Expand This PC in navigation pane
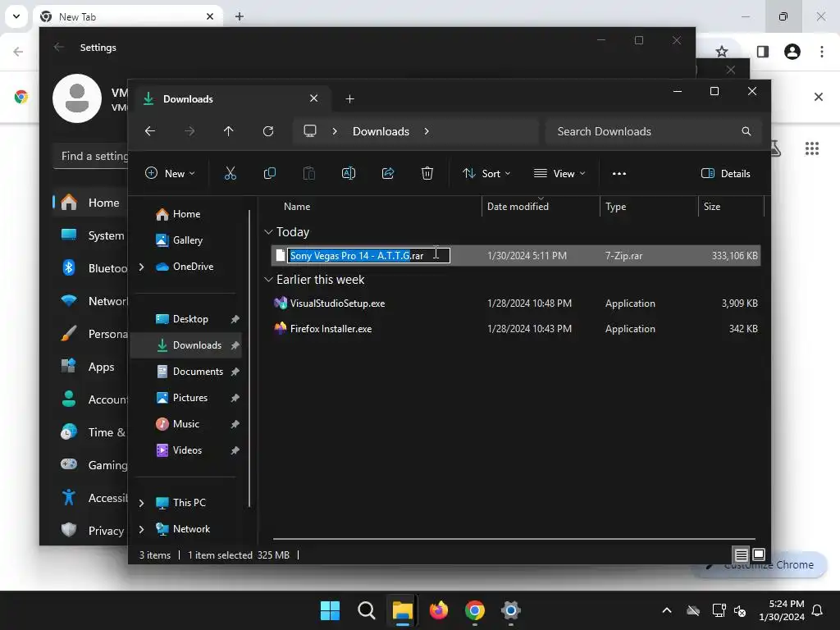The image size is (840, 630). (141, 503)
